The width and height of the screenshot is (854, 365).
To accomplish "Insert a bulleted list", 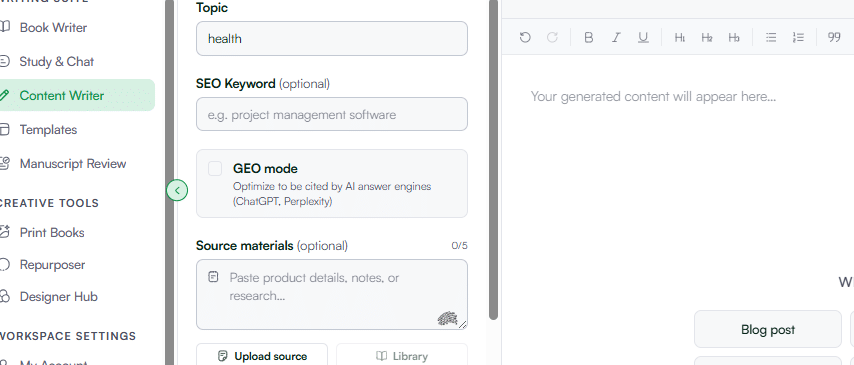I will tap(771, 38).
